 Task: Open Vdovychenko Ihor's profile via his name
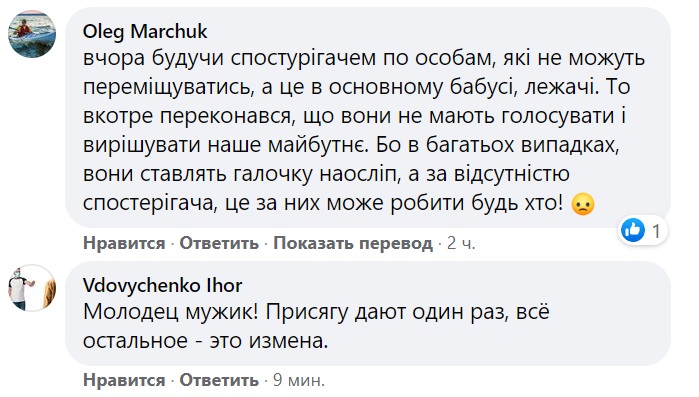pyautogui.click(x=162, y=286)
